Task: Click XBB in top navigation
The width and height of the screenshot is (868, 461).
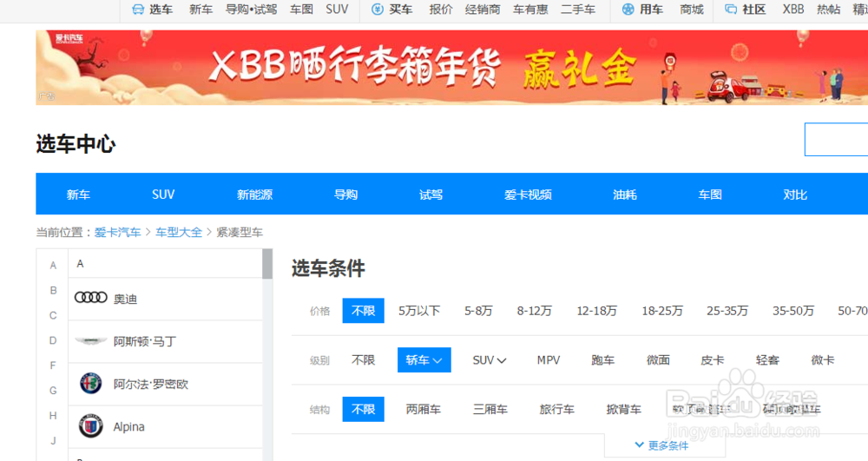Action: 793,10
